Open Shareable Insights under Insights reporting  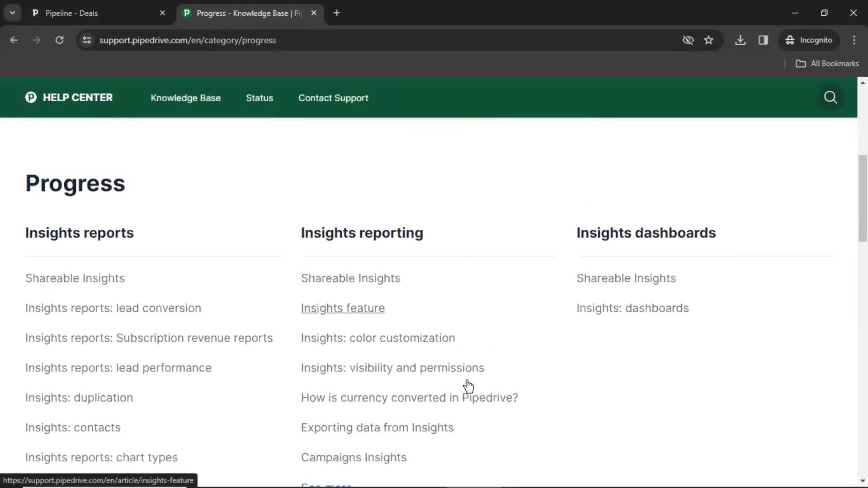351,278
